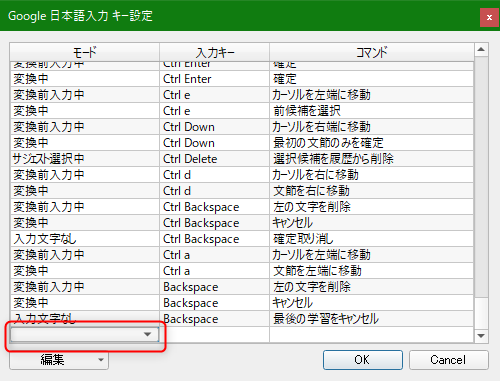The width and height of the screenshot is (500, 381).
Task: Select the 選択候補を履歴から削除 command cell
Action: click(x=371, y=159)
